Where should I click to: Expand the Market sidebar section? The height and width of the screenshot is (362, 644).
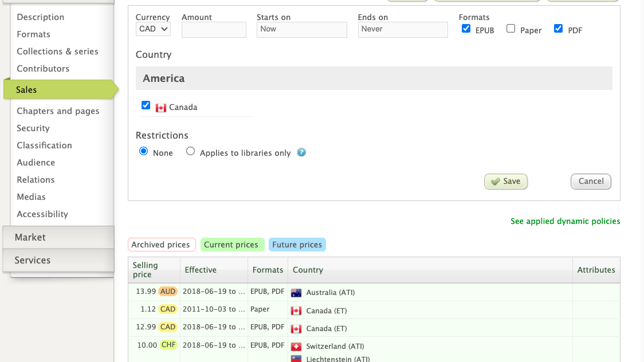coord(58,237)
